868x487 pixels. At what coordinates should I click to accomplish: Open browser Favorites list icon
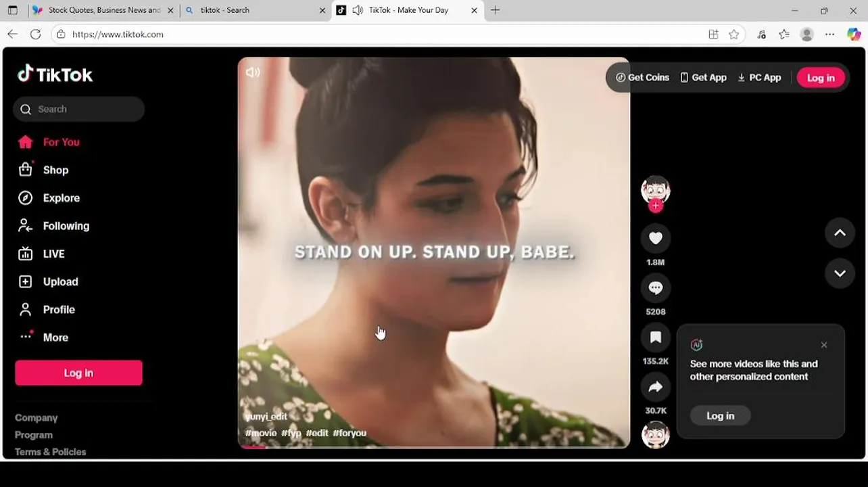(783, 34)
